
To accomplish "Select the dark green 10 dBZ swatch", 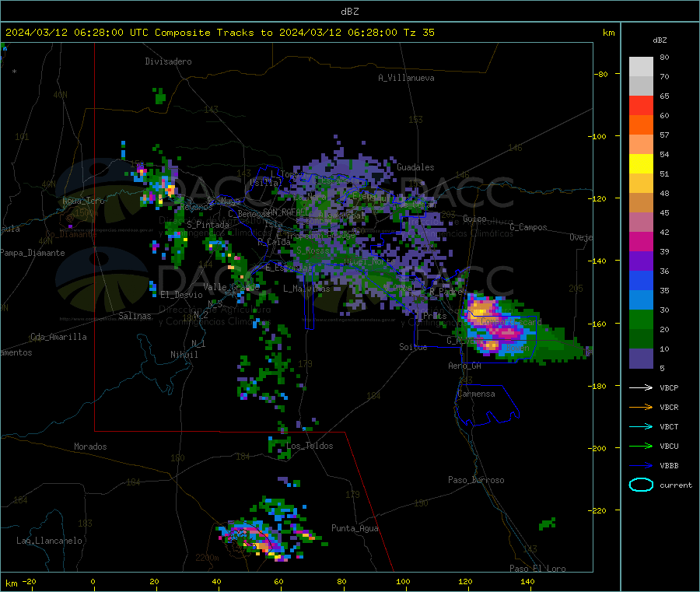I will (641, 339).
